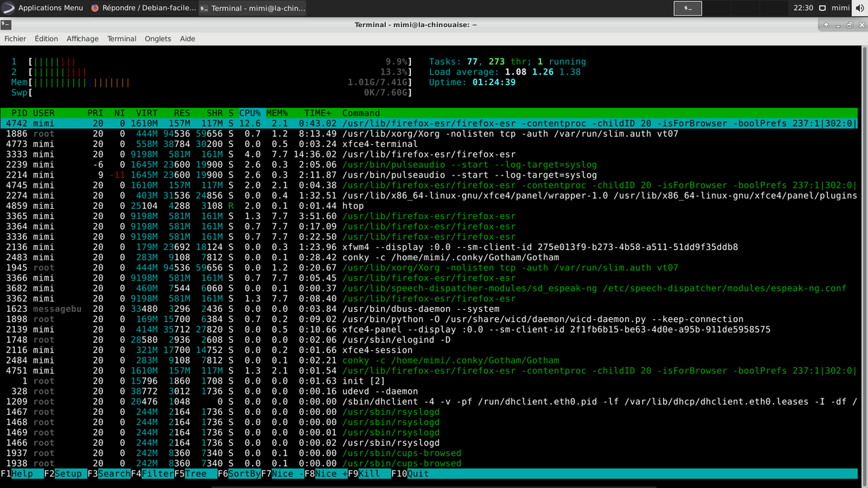Select the udevd --daemon process row
This screenshot has height=488, width=868.
(x=429, y=391)
